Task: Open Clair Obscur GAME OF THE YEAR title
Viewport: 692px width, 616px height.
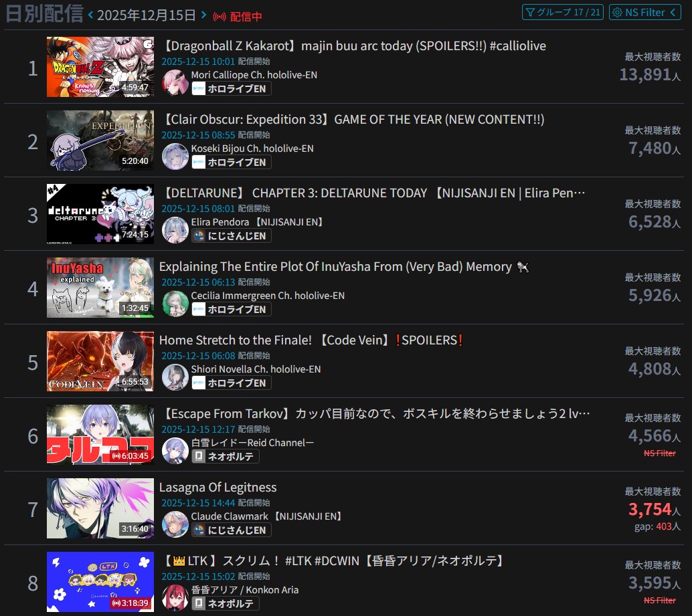Action: tap(352, 120)
